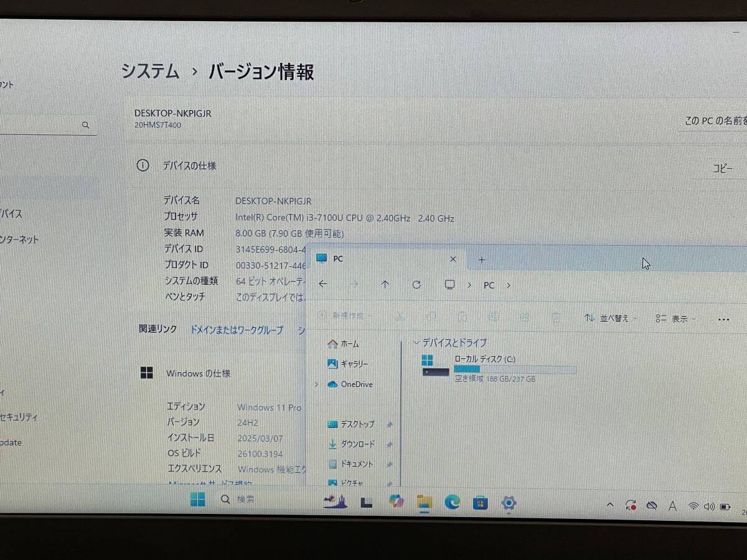Screen dimensions: 747x560
Task: Expand the chevron after PC breadcrumb
Action: [509, 285]
